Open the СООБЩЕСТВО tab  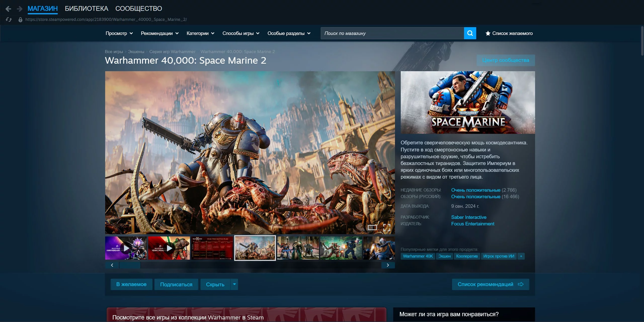(139, 9)
